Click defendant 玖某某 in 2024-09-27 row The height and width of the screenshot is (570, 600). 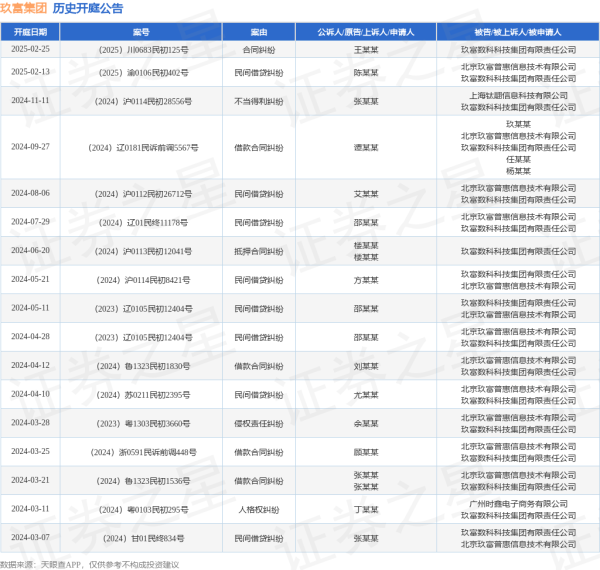pyautogui.click(x=518, y=124)
